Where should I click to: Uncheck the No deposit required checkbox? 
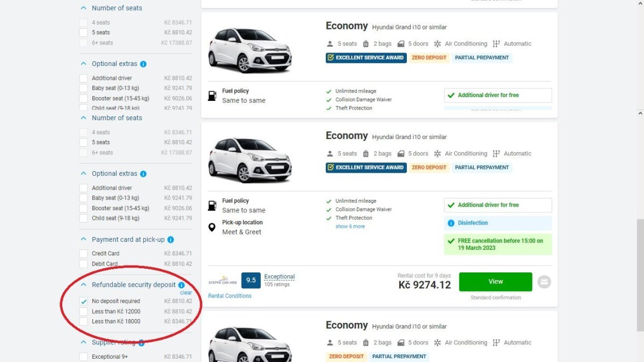[84, 301]
